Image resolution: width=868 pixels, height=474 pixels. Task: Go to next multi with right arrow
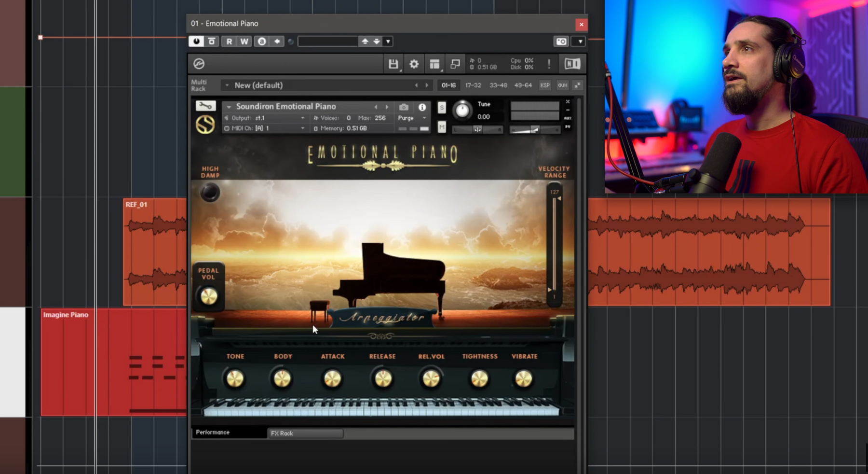click(427, 85)
